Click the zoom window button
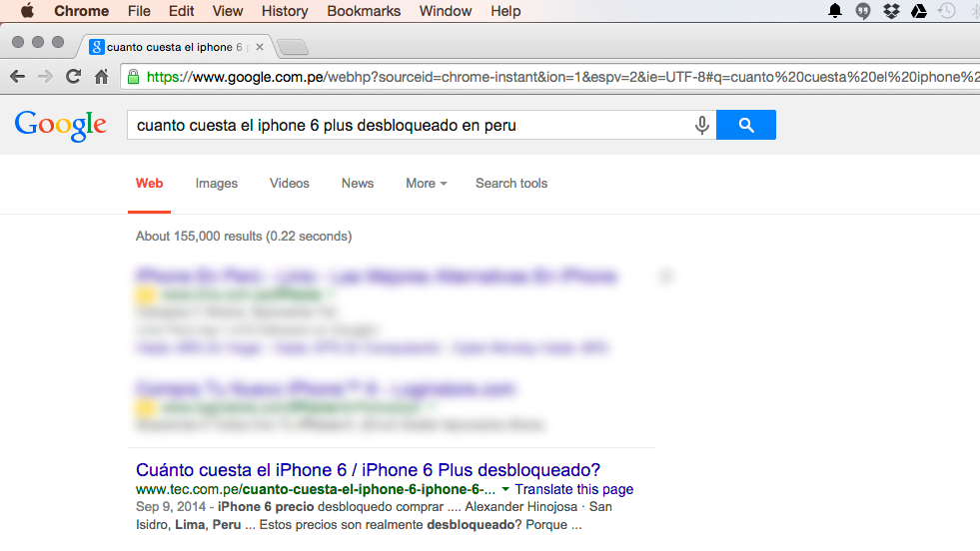 [58, 42]
